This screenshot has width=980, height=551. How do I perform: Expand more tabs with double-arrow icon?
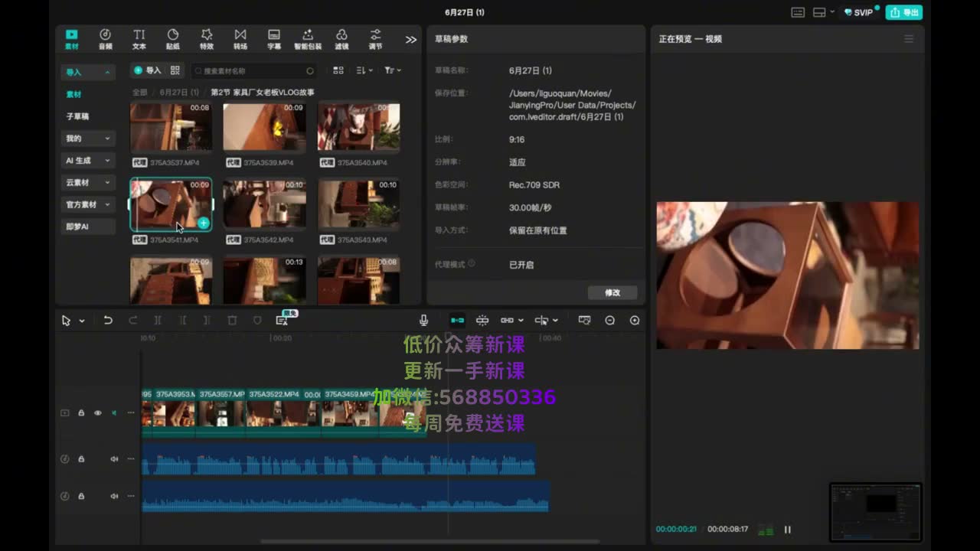(x=411, y=40)
